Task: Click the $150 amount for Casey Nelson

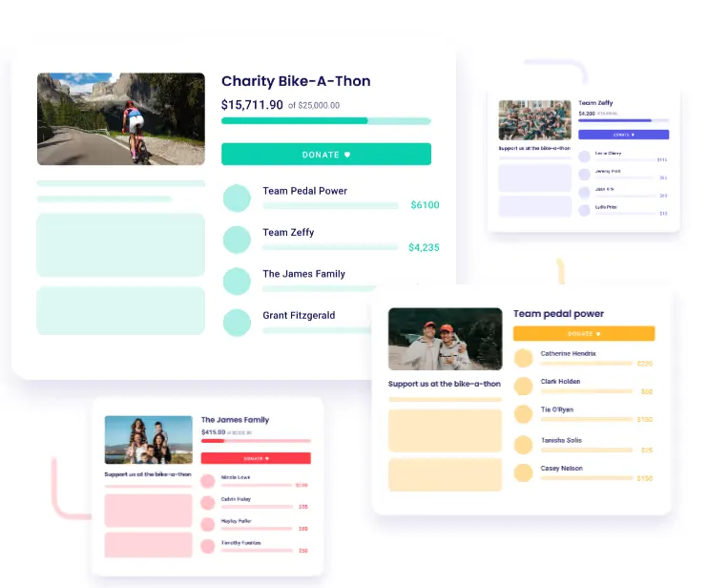Action: [x=645, y=478]
